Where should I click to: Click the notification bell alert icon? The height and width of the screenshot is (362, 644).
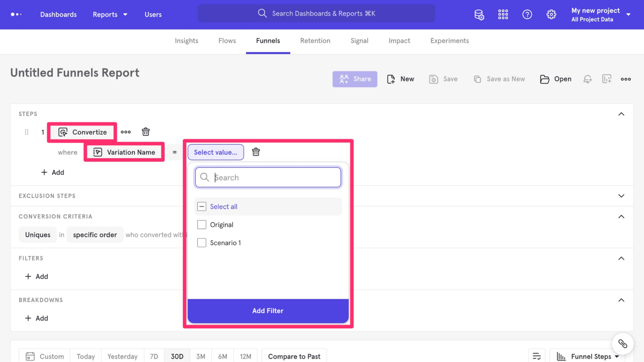coord(588,79)
